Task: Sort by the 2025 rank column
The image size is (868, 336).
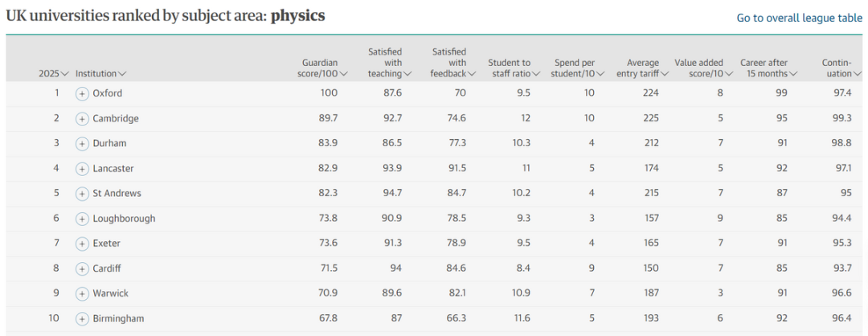Action: 54,74
